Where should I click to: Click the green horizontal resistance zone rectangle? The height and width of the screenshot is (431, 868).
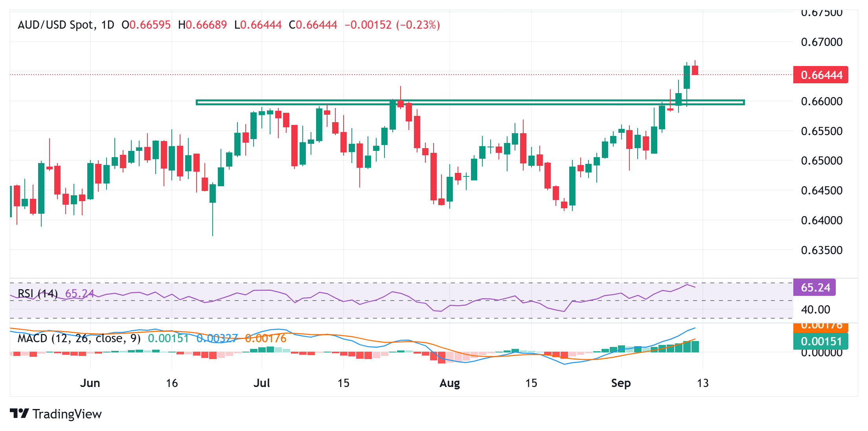click(470, 103)
